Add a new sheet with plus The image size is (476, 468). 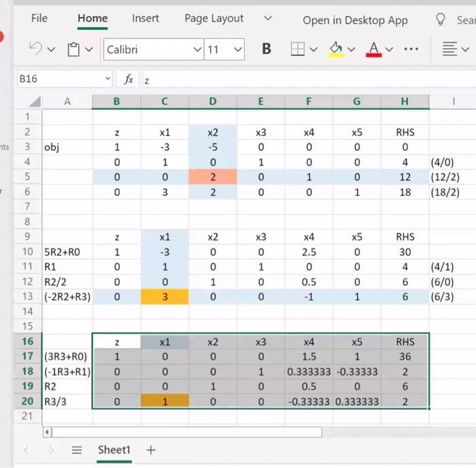[x=151, y=450]
